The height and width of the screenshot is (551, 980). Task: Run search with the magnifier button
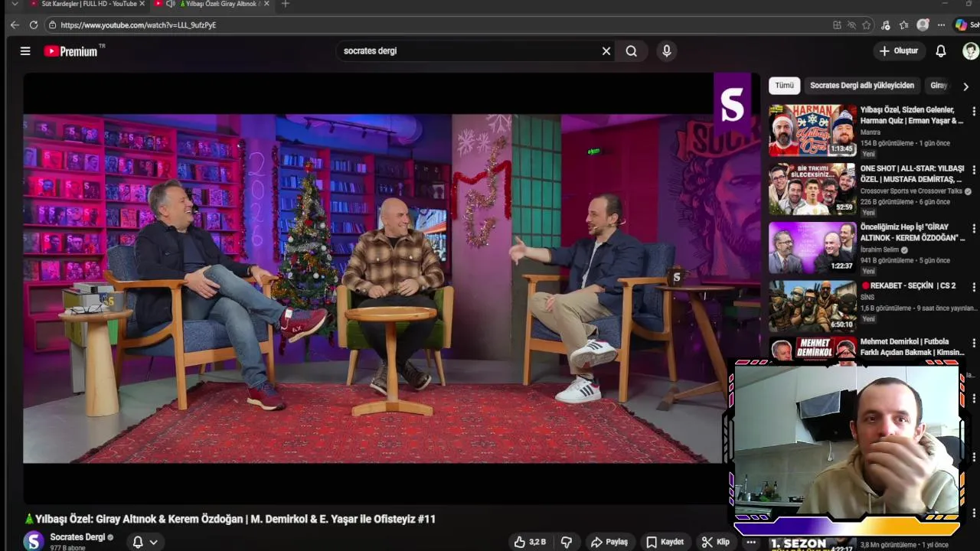pyautogui.click(x=632, y=51)
